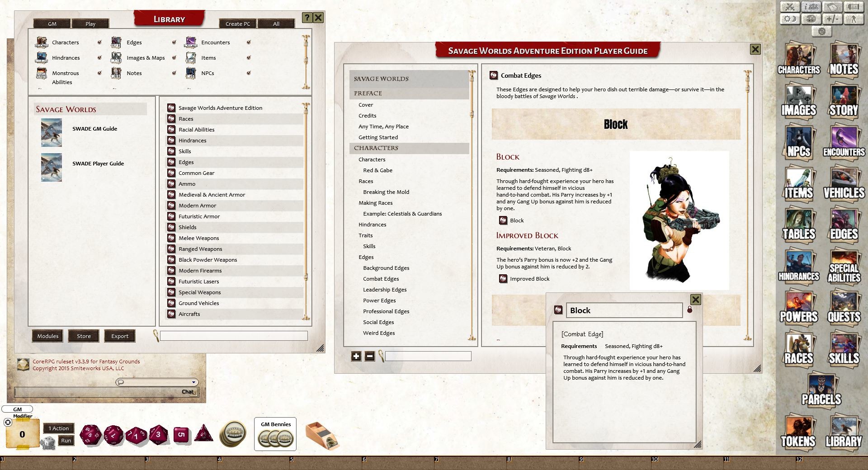Click the GM Bennies coin stack
Viewport: 868px width, 470px height.
[x=275, y=437]
